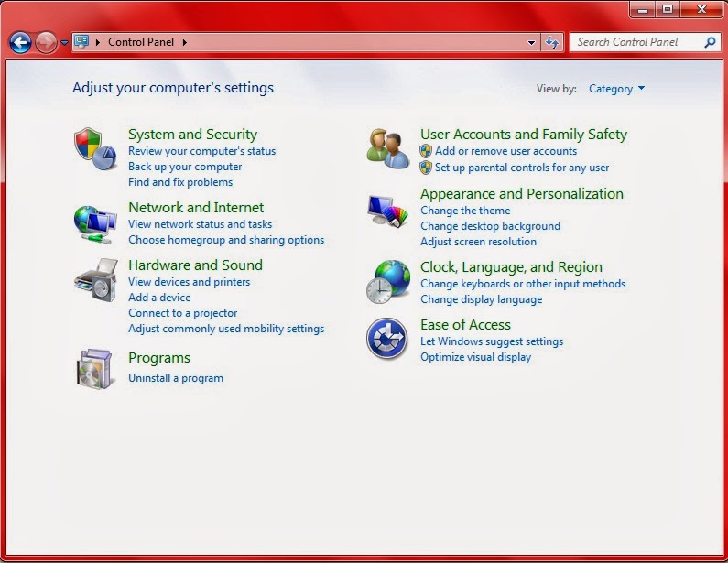Image resolution: width=728 pixels, height=563 pixels.
Task: Open System and Security category
Action: coord(192,135)
